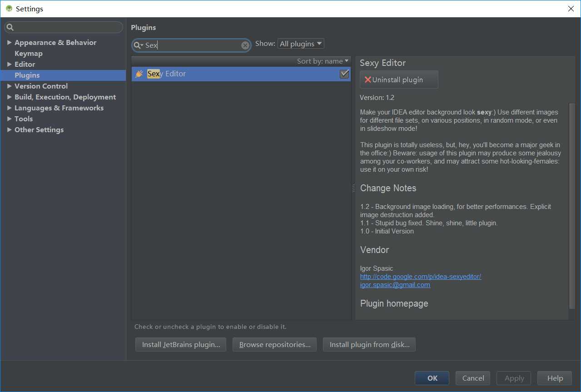Click the plugin description vertical scrollbar
581x392 pixels.
(x=572, y=206)
